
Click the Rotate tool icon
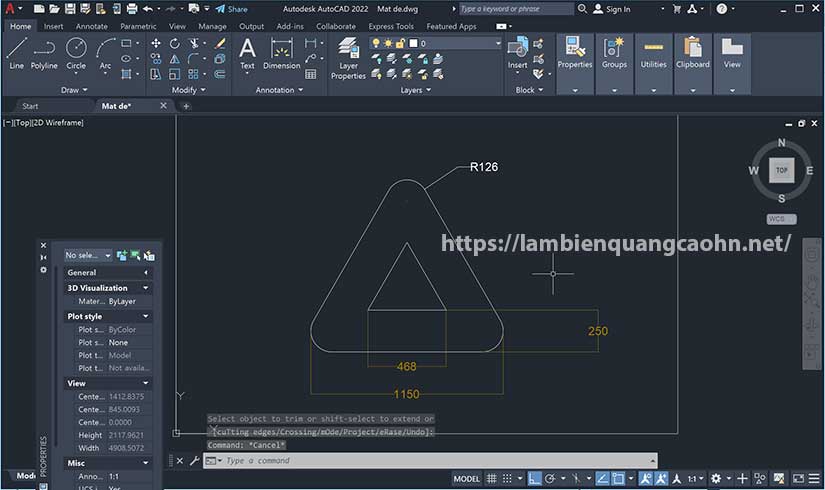click(175, 43)
